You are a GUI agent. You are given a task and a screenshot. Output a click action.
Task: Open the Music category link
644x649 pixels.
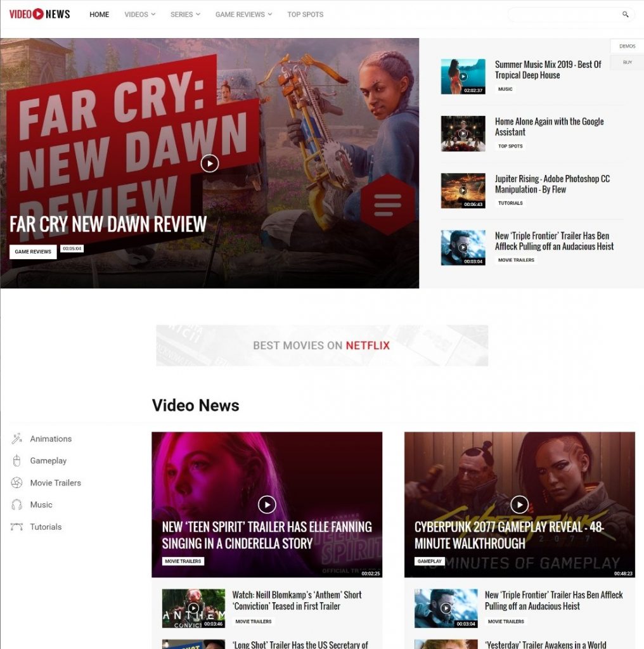click(x=41, y=504)
